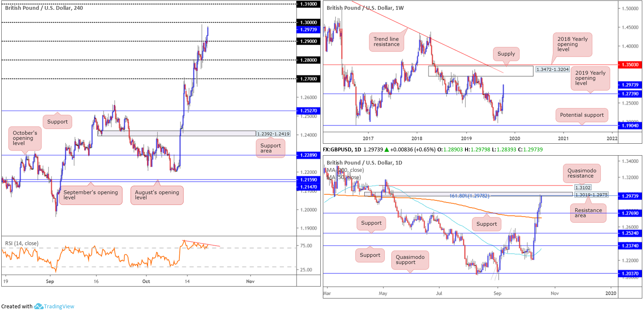This screenshot has height=313, width=644.
Task: Click the 1.21470 price tag
Action: (x=308, y=186)
